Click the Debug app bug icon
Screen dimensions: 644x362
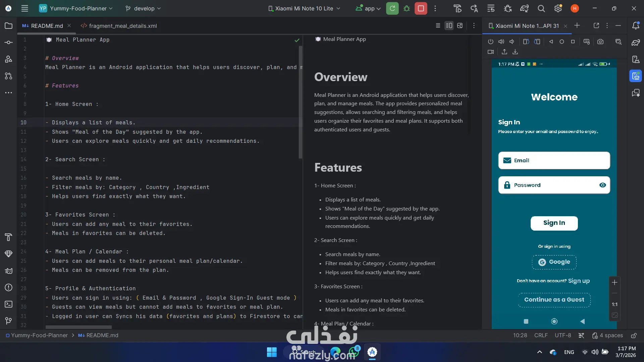point(407,8)
